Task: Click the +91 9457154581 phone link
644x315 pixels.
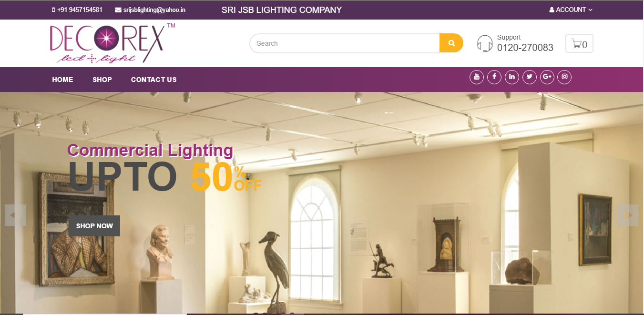Action: 77,10
